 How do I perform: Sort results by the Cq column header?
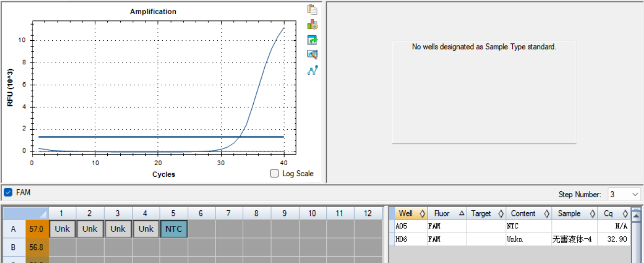(x=614, y=213)
